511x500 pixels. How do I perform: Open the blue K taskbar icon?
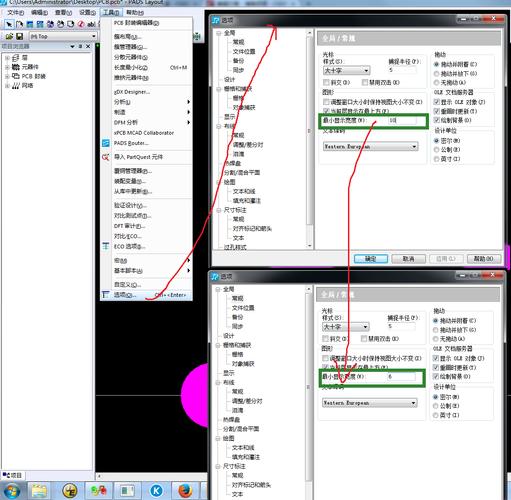156,491
